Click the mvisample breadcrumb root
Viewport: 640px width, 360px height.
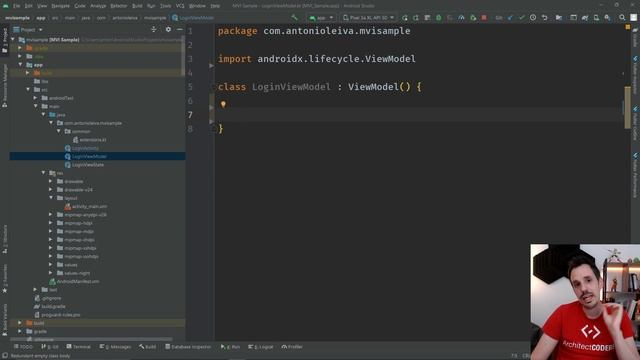point(17,18)
